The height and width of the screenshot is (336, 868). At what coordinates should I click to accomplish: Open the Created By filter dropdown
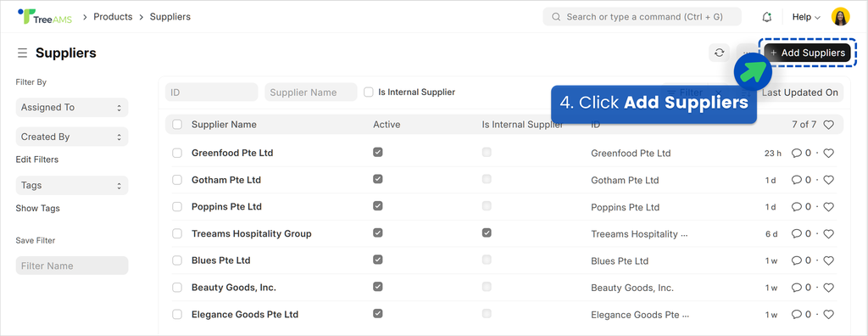(72, 137)
